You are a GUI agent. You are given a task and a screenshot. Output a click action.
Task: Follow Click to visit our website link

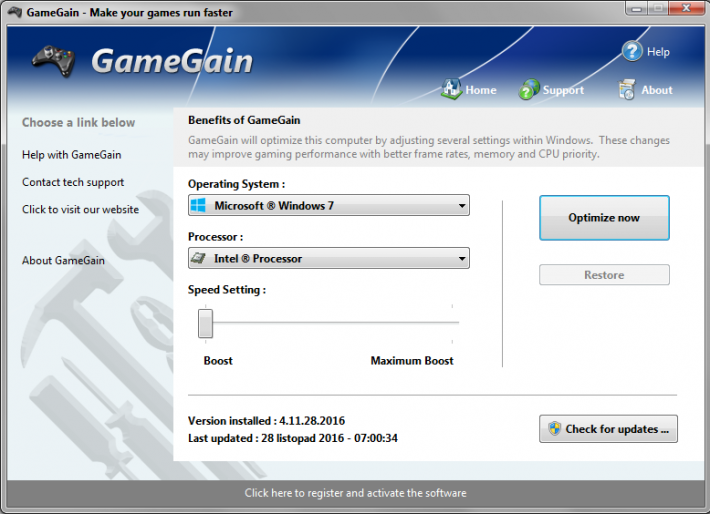tap(81, 209)
